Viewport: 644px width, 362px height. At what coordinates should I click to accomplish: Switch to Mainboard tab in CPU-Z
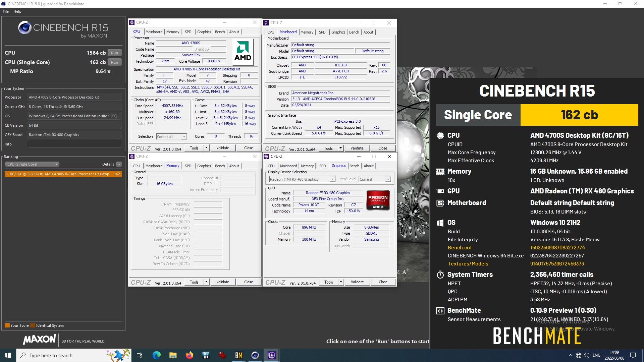(x=154, y=32)
